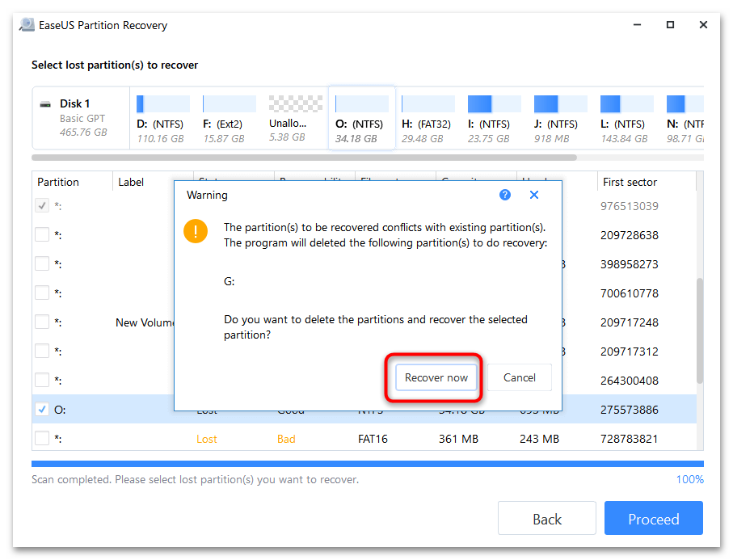Click the 100% progress value
733x560 pixels.
coord(689,480)
